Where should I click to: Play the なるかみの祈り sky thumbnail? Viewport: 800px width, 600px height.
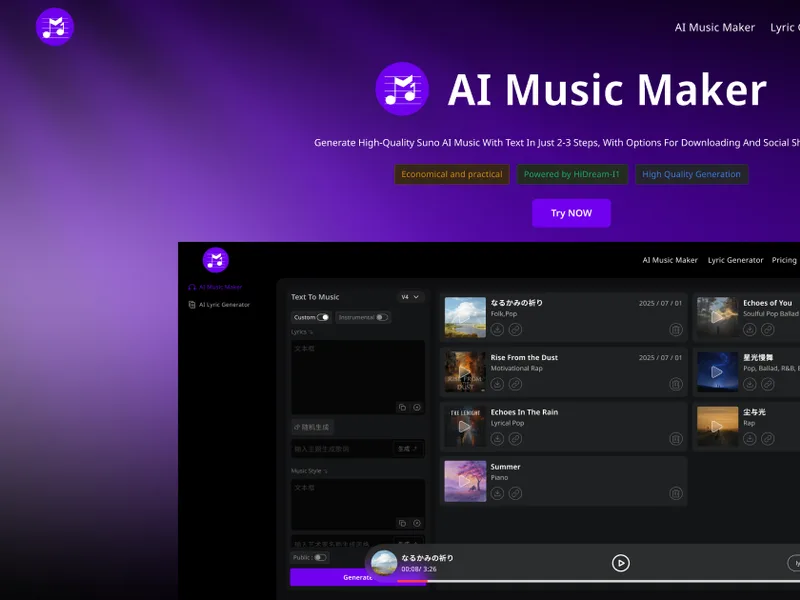tap(465, 317)
